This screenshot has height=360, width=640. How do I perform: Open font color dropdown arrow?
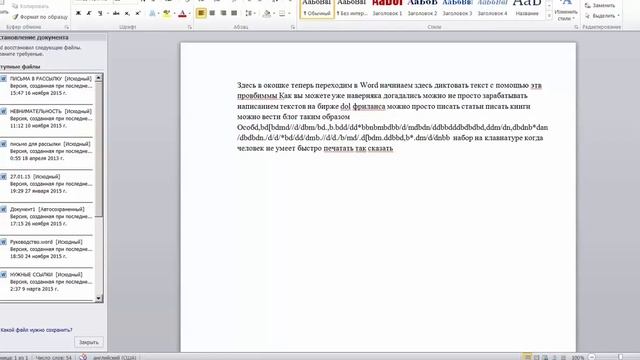point(190,13)
